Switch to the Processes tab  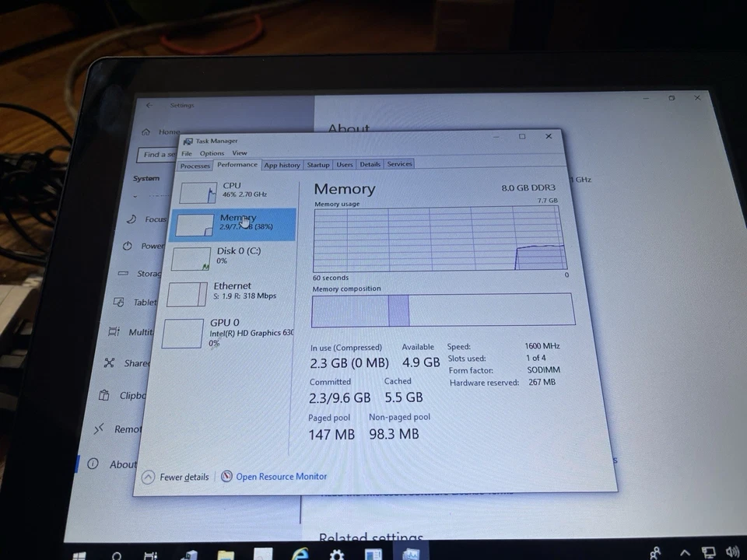coord(195,165)
